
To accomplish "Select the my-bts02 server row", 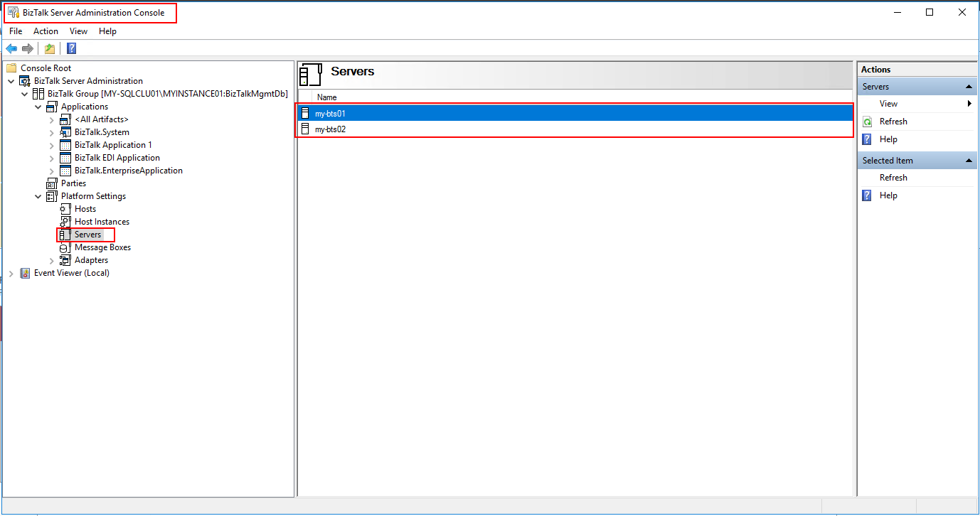I will tap(575, 129).
